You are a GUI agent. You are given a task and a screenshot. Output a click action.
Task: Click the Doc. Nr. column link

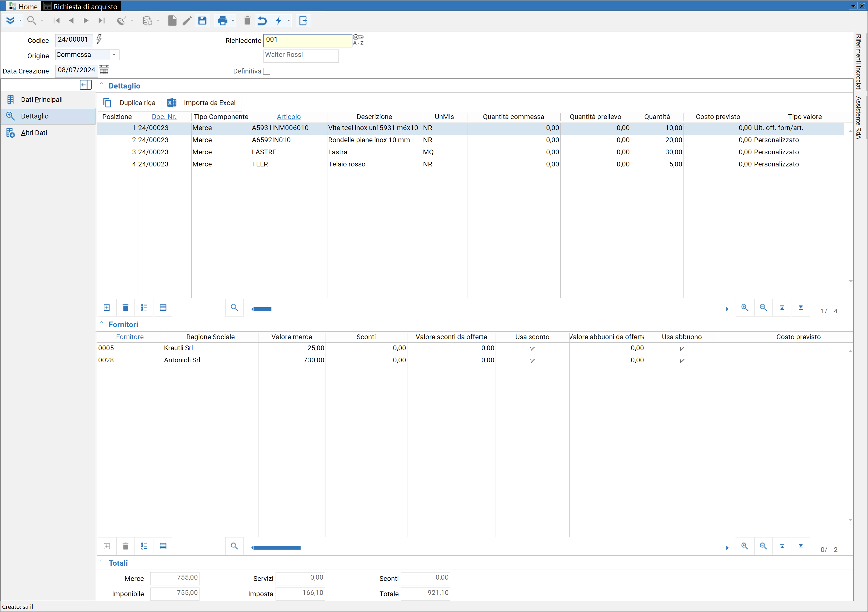click(x=164, y=117)
